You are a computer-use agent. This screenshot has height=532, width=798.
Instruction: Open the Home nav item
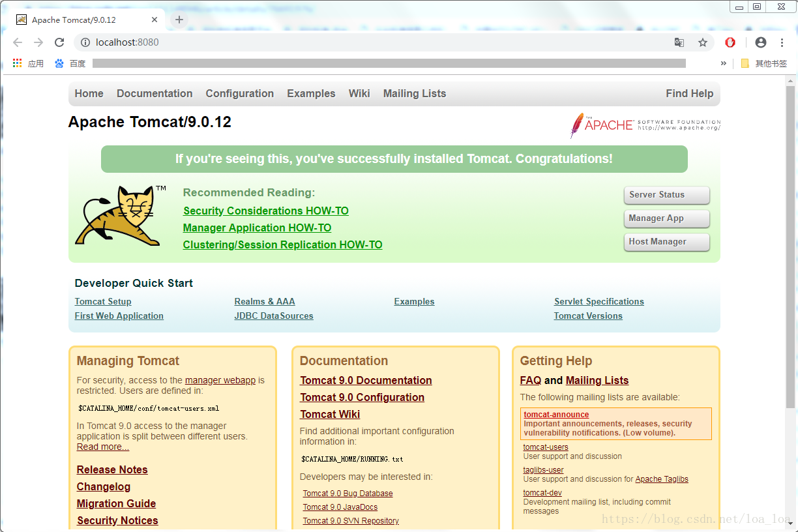click(x=89, y=93)
